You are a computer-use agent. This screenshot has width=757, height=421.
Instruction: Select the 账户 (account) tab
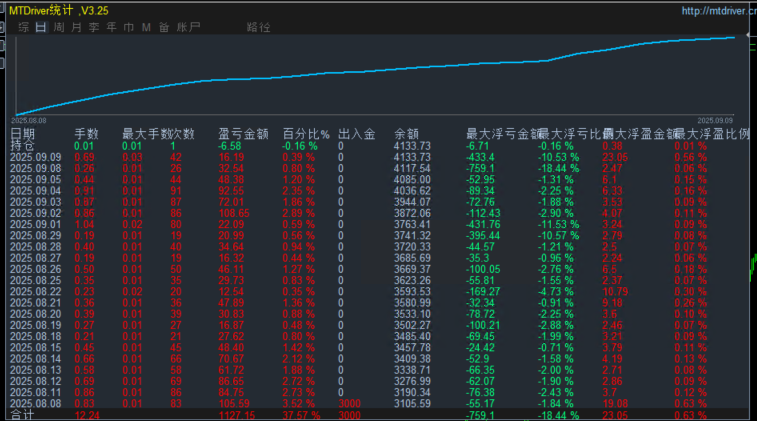(188, 27)
